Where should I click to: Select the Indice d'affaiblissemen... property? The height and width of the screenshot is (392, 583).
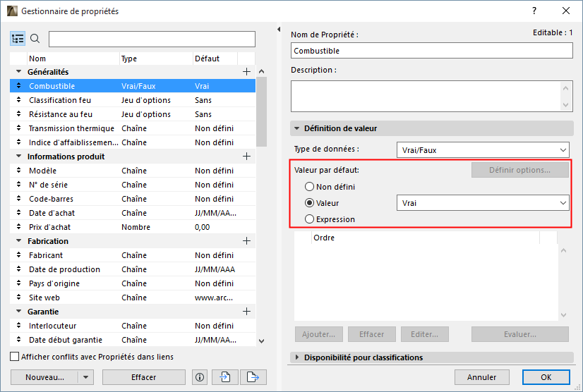(x=133, y=142)
